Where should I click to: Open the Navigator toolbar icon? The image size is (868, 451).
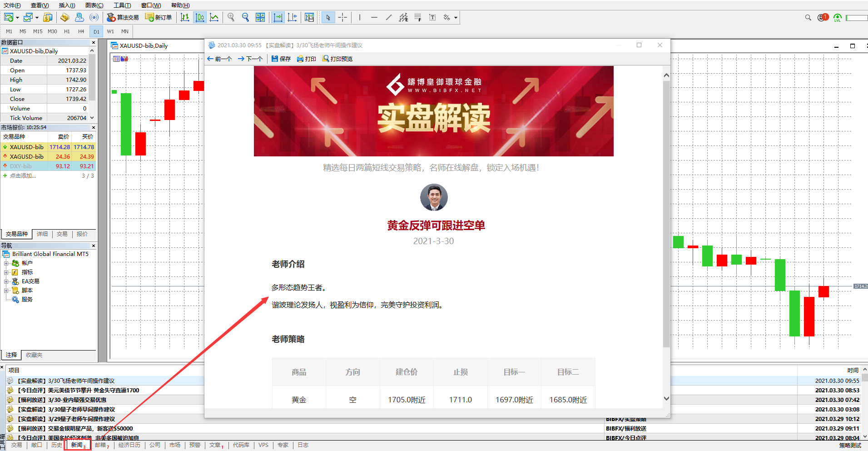[x=79, y=17]
